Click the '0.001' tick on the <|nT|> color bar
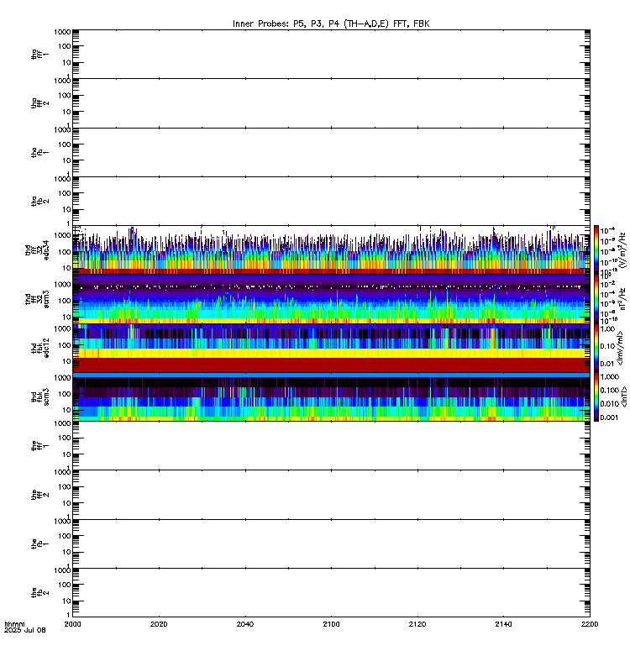This screenshot has width=630, height=672. tap(610, 417)
